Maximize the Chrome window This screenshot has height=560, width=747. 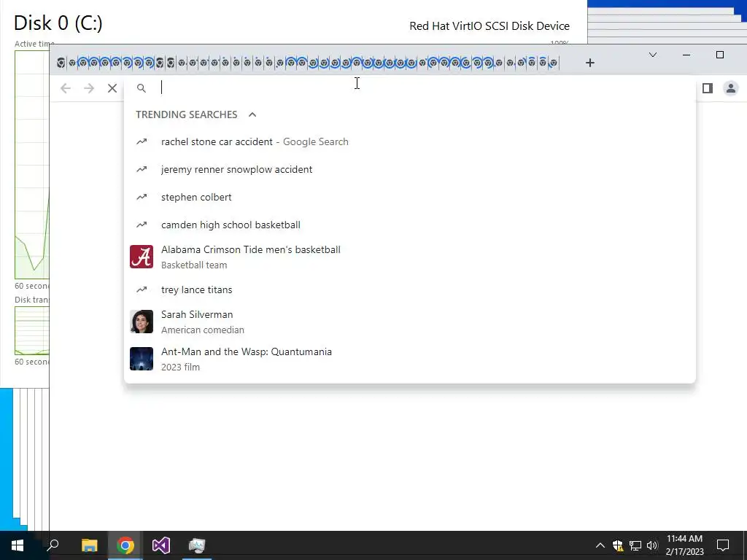coord(720,55)
